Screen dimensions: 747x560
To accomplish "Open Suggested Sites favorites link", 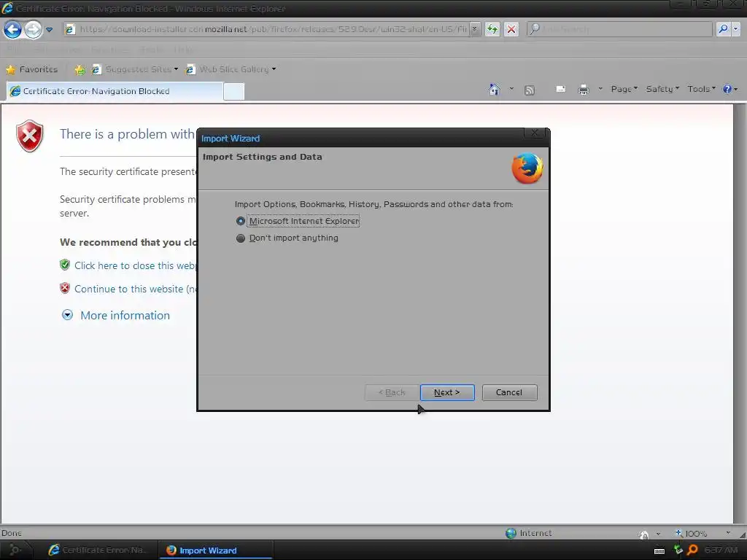I will click(135, 69).
